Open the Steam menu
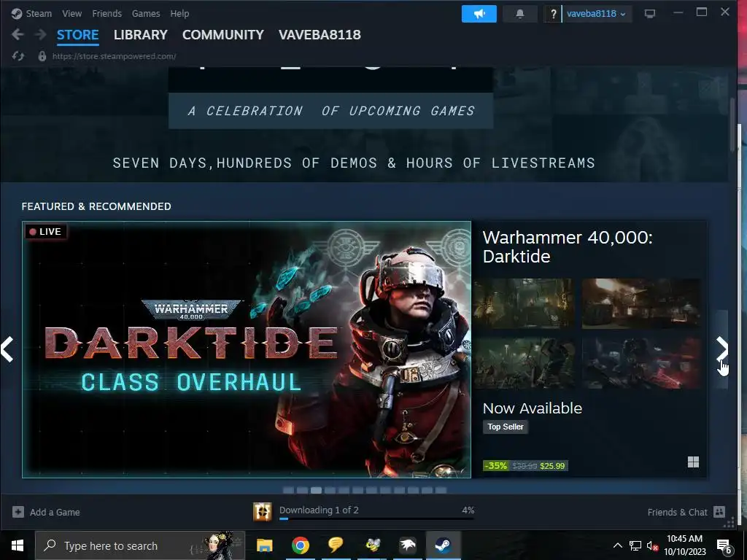The image size is (747, 560). [x=39, y=14]
